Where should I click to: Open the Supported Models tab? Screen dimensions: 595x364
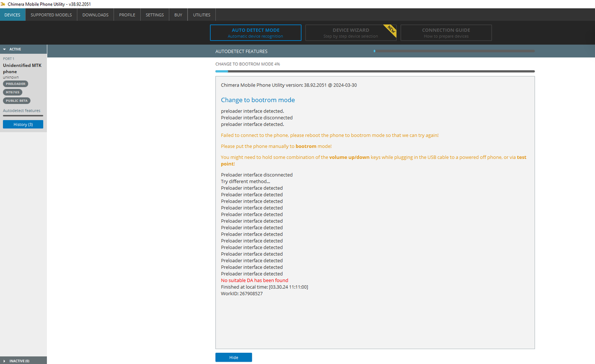[x=51, y=15]
